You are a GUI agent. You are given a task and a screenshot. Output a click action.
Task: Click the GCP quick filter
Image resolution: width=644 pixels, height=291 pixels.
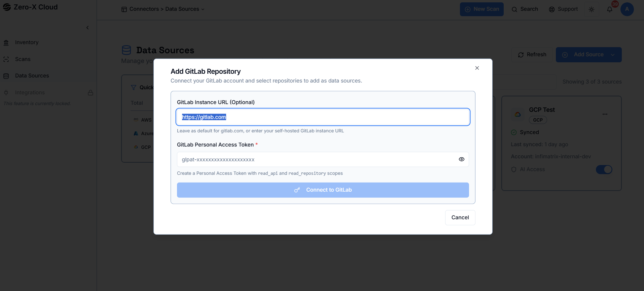(142, 147)
